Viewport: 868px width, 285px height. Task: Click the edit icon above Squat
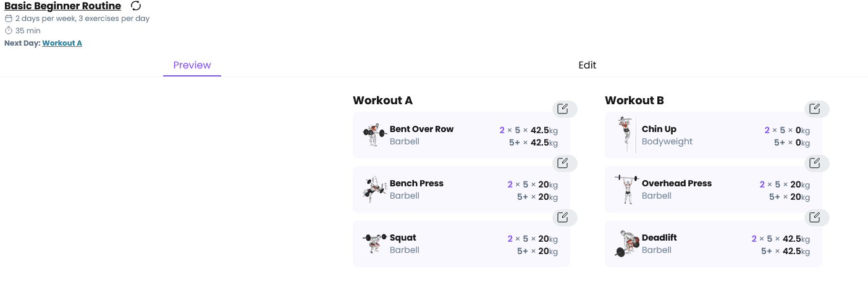[563, 218]
